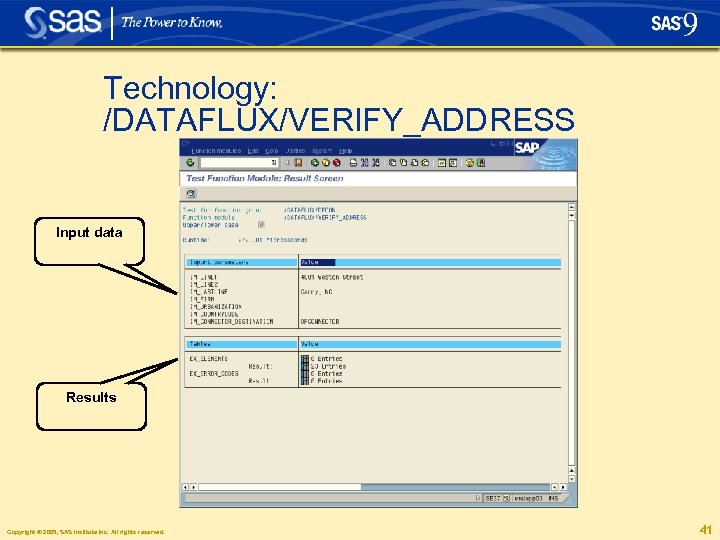Click the DFCONNECTOR value
The image size is (720, 540).
(320, 321)
